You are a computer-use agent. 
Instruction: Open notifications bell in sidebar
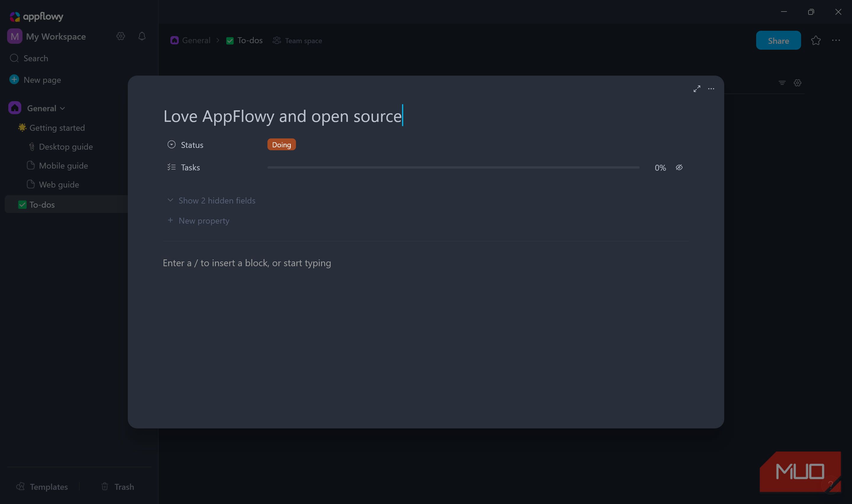[x=142, y=36]
